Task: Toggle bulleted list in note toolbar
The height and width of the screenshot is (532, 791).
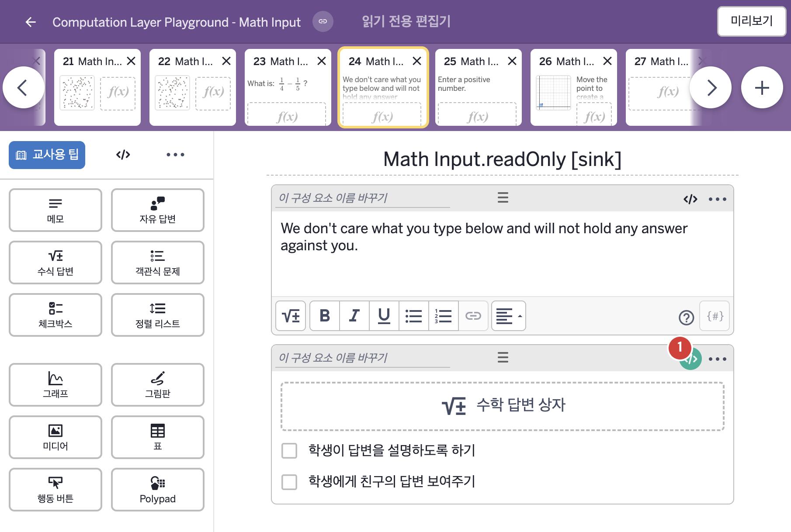Action: [414, 316]
